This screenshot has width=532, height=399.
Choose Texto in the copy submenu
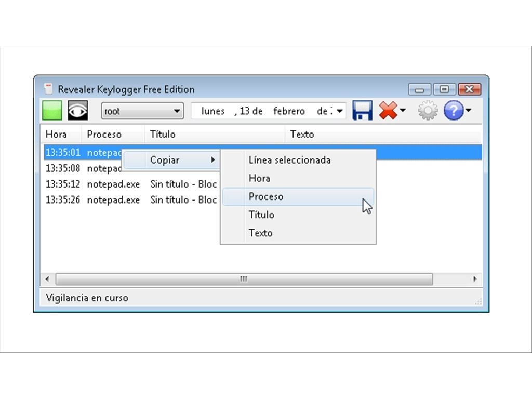[x=298, y=233]
